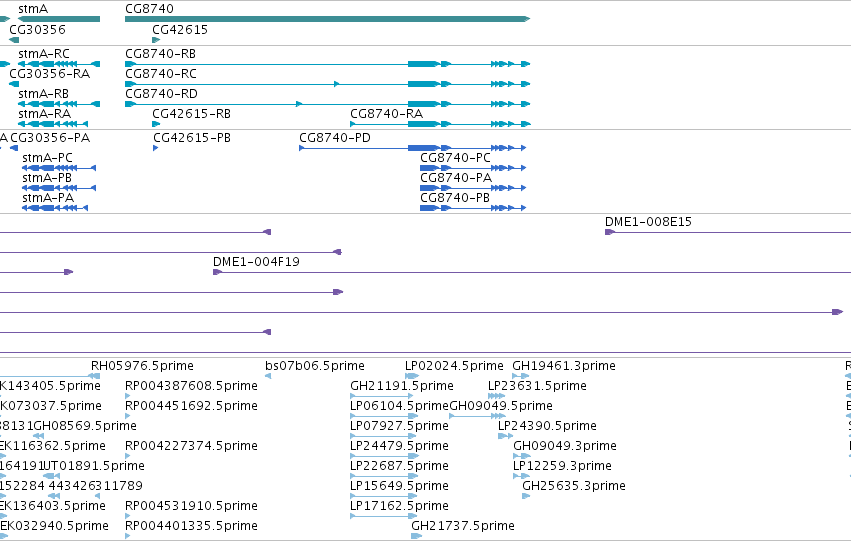Select the CG8740-RA transcript label
This screenshot has width=851, height=541.
click(386, 114)
